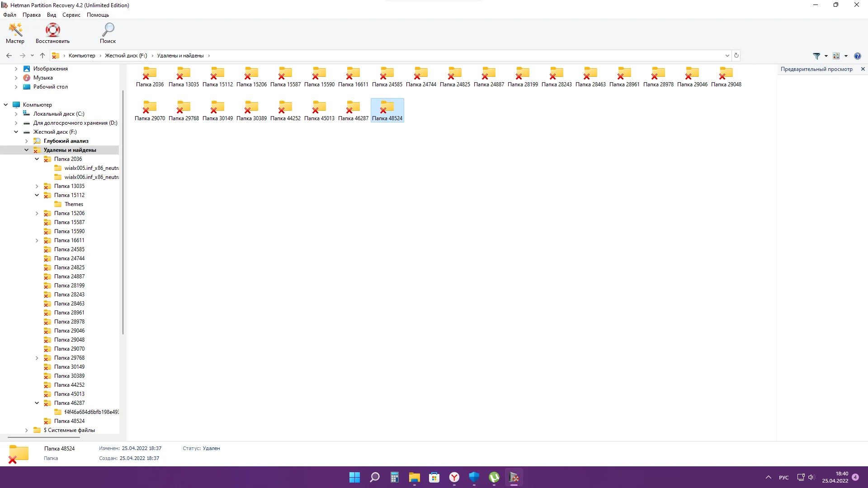Select Themes folder in tree
868x488 pixels.
pyautogui.click(x=74, y=204)
